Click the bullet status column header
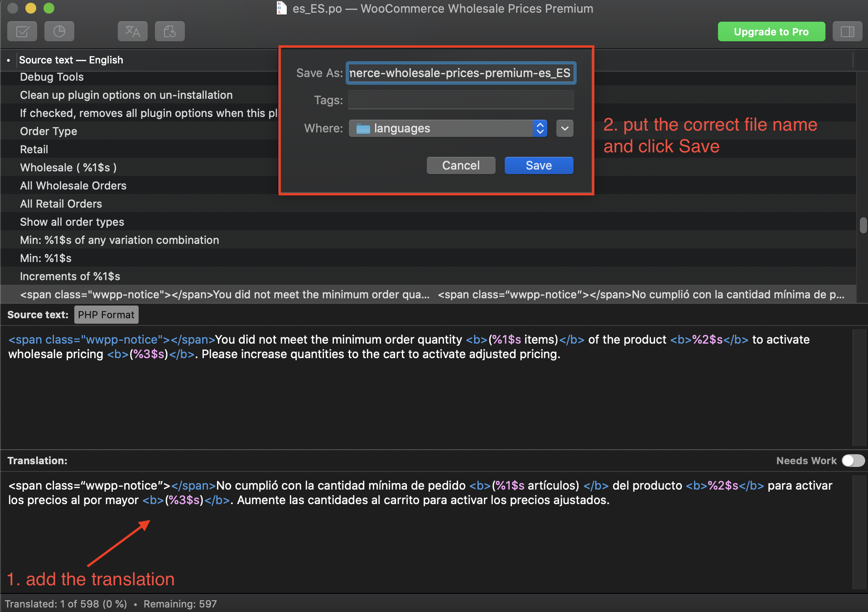868x612 pixels. pos(9,60)
